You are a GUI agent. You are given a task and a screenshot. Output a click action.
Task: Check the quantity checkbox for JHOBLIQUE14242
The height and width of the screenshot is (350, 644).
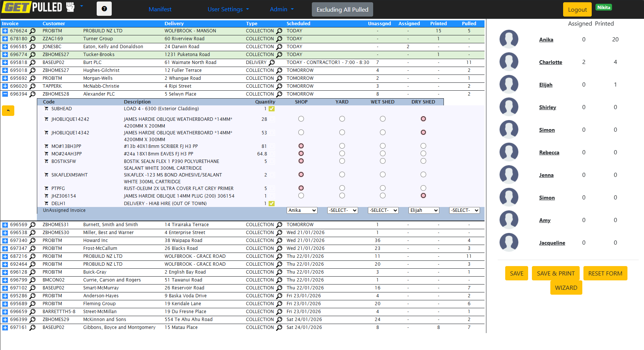coord(272,119)
